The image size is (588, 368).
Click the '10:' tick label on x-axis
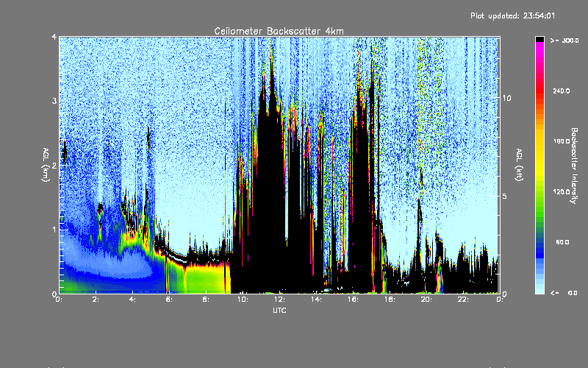point(243,300)
